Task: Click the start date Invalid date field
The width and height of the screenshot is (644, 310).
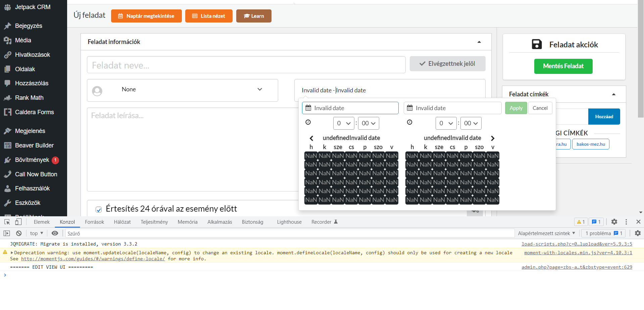Action: click(x=350, y=108)
